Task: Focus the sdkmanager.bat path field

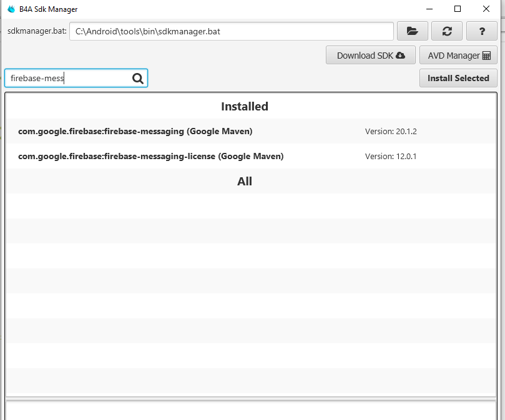Action: click(x=231, y=31)
